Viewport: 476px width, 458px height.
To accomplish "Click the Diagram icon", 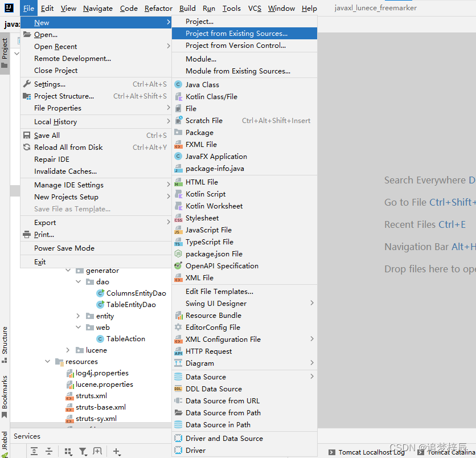I will coord(179,363).
